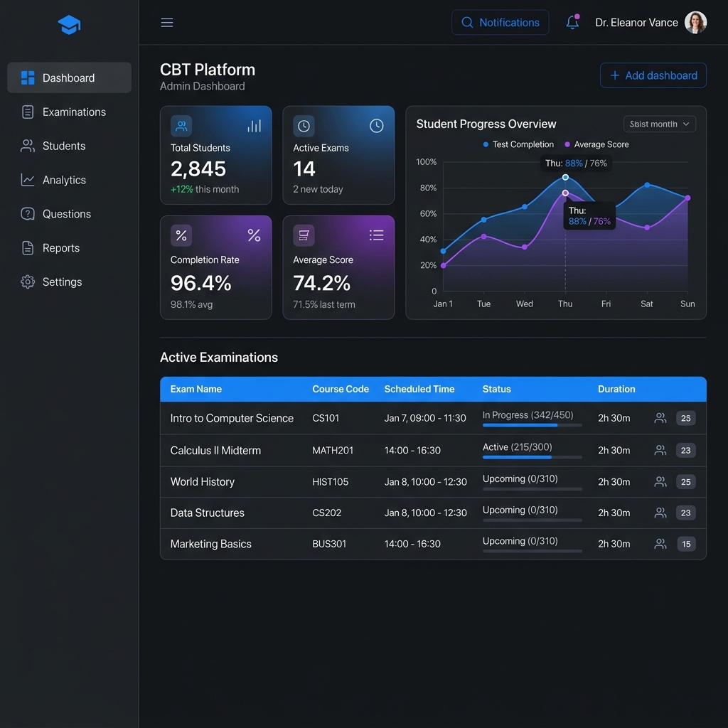Toggle the Average Score legend item
The width and height of the screenshot is (728, 728).
pyautogui.click(x=596, y=144)
